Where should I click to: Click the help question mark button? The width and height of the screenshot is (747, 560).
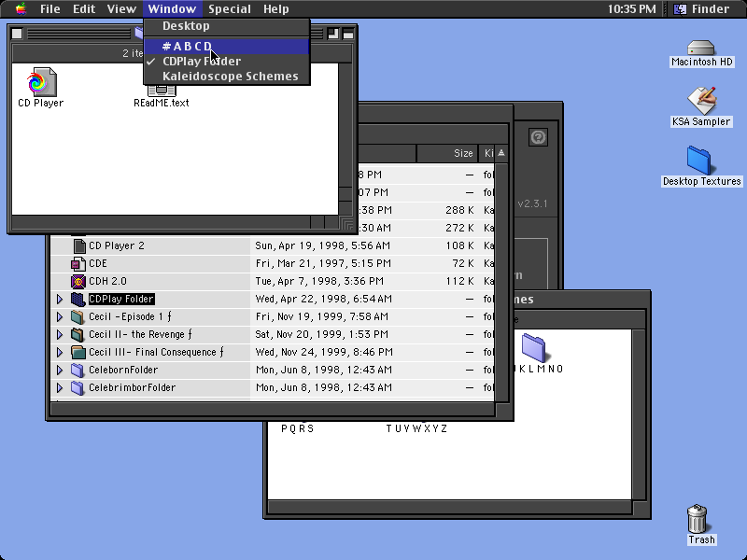(x=538, y=137)
